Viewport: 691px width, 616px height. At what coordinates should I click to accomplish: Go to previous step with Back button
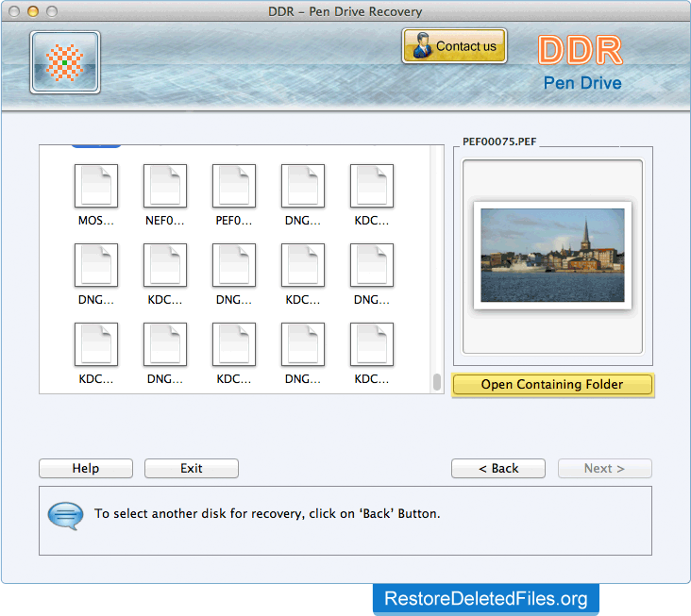pyautogui.click(x=498, y=469)
